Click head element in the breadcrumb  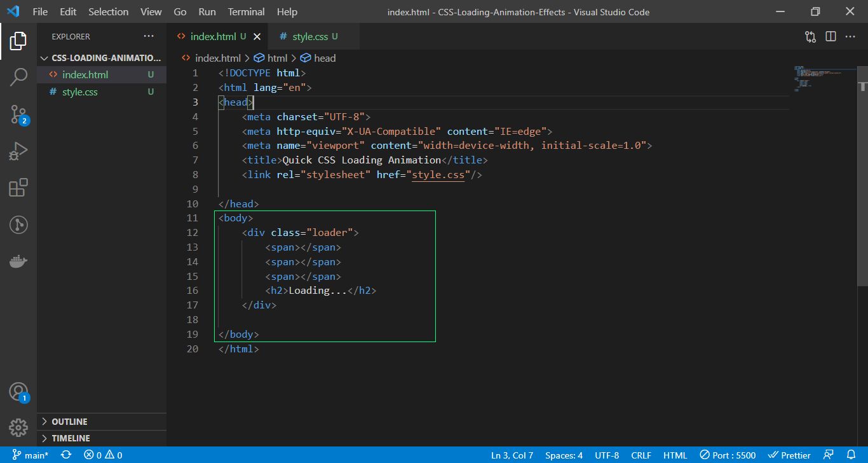pyautogui.click(x=318, y=58)
